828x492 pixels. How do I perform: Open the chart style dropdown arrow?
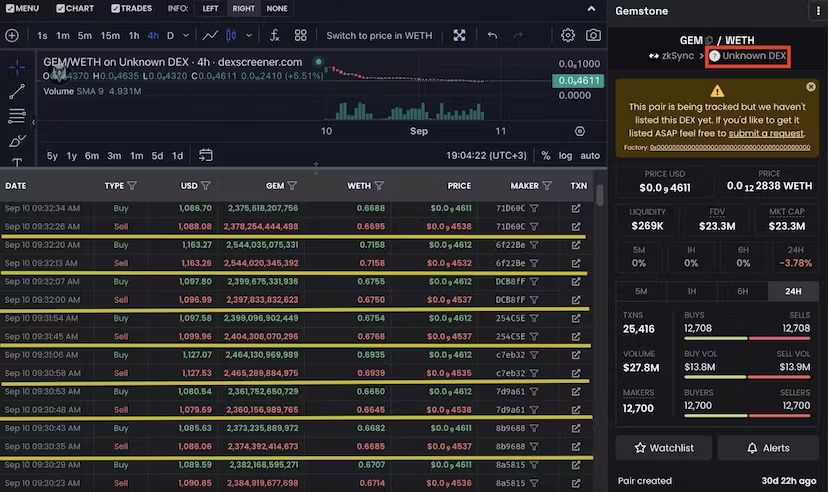tap(249, 36)
